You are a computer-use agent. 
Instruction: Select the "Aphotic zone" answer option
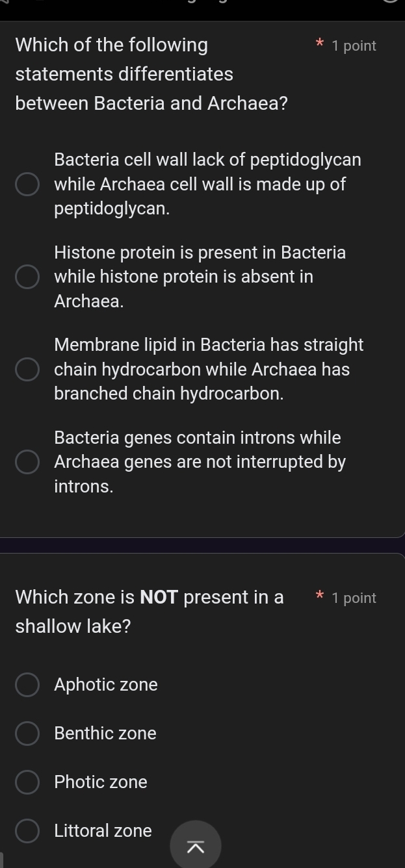tap(27, 685)
